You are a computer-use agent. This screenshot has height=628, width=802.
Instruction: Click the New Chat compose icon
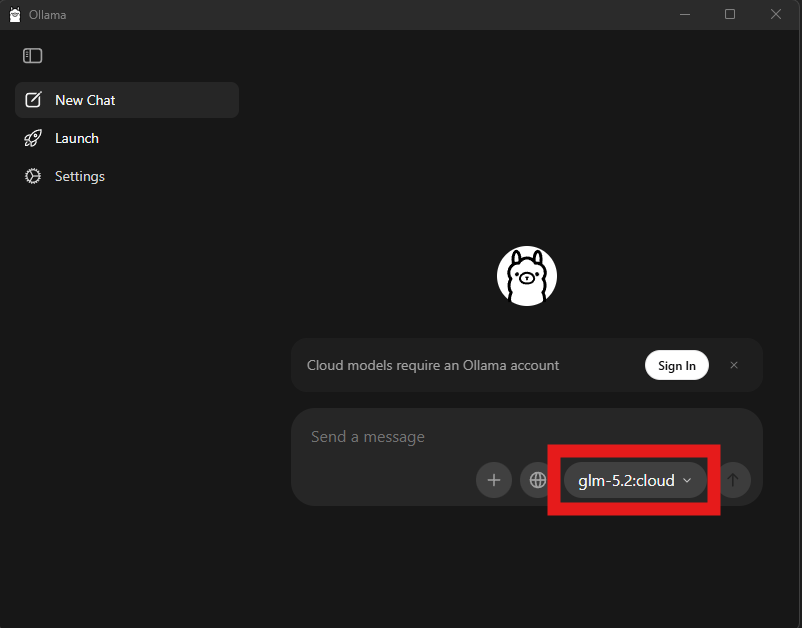point(33,100)
